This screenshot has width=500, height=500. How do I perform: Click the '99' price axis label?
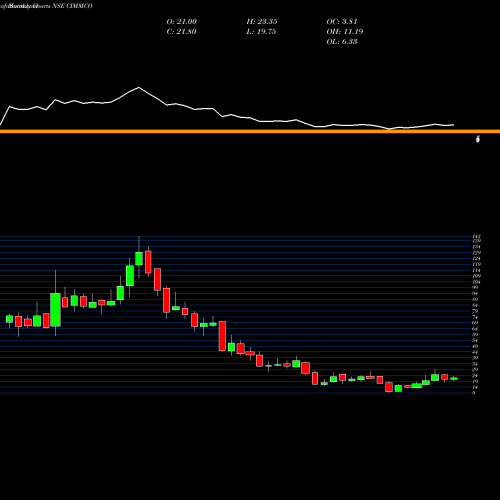click(x=475, y=287)
